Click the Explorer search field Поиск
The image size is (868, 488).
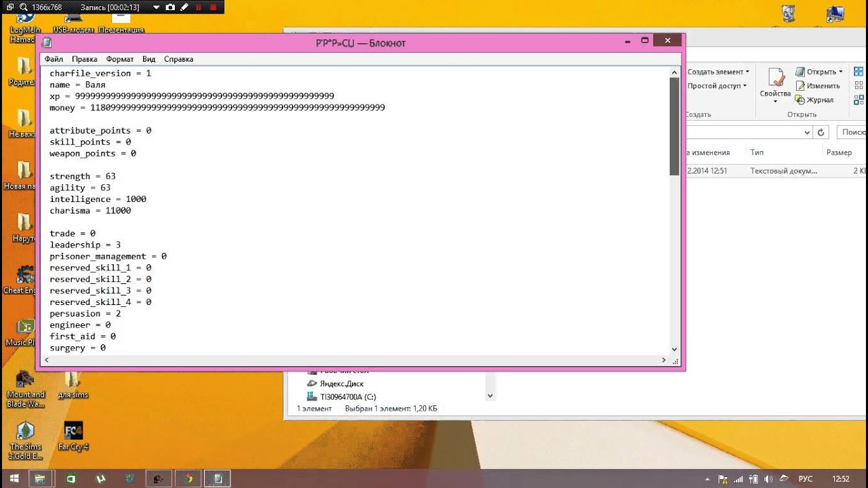852,133
